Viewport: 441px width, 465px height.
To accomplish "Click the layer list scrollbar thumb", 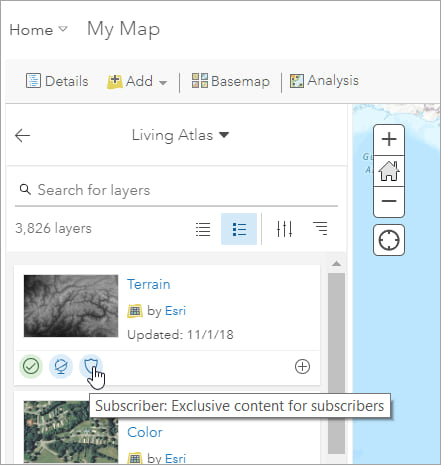I will coord(336,363).
